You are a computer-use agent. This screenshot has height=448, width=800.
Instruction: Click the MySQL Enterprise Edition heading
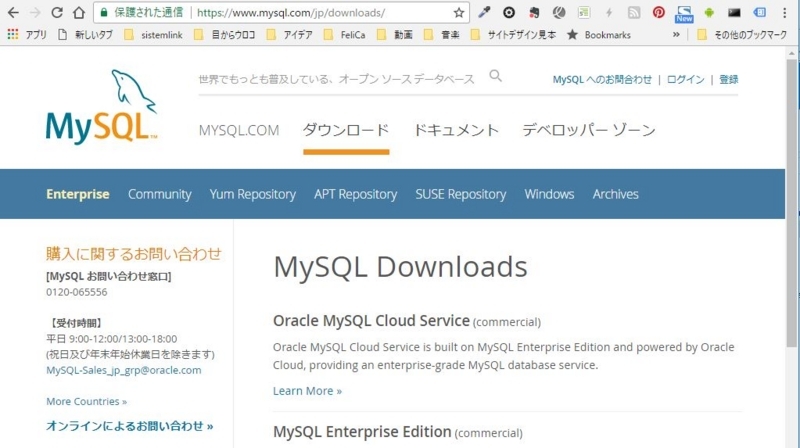362,432
